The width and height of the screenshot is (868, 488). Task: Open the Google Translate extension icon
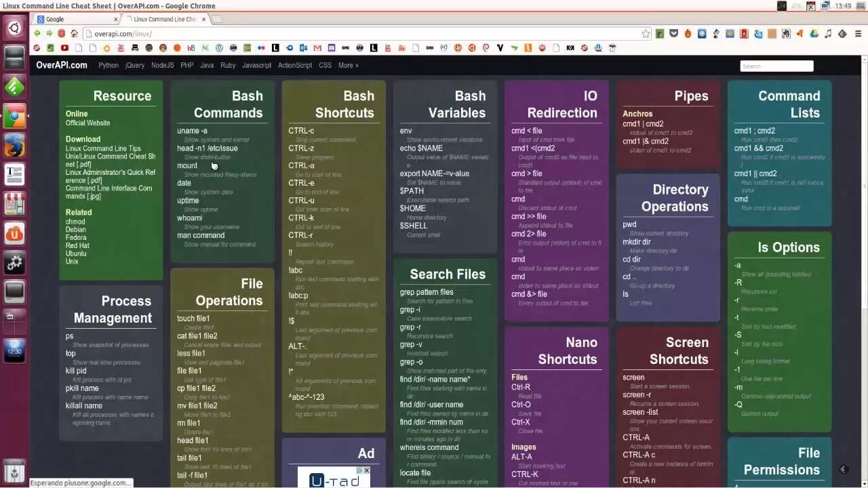[x=758, y=33]
